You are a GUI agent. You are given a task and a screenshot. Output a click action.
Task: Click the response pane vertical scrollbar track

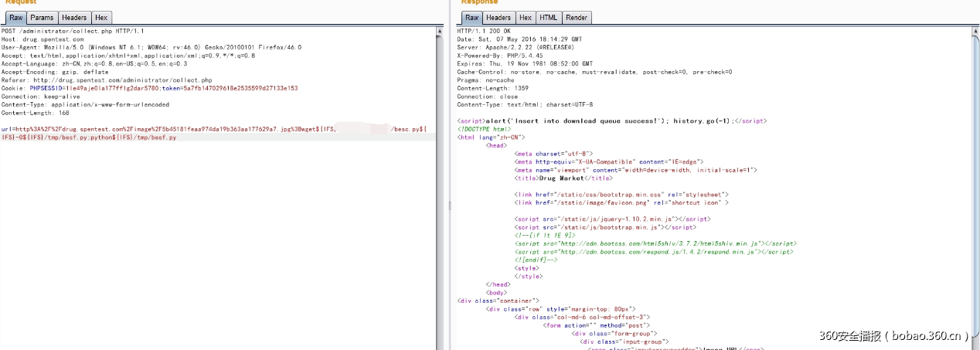(x=975, y=193)
